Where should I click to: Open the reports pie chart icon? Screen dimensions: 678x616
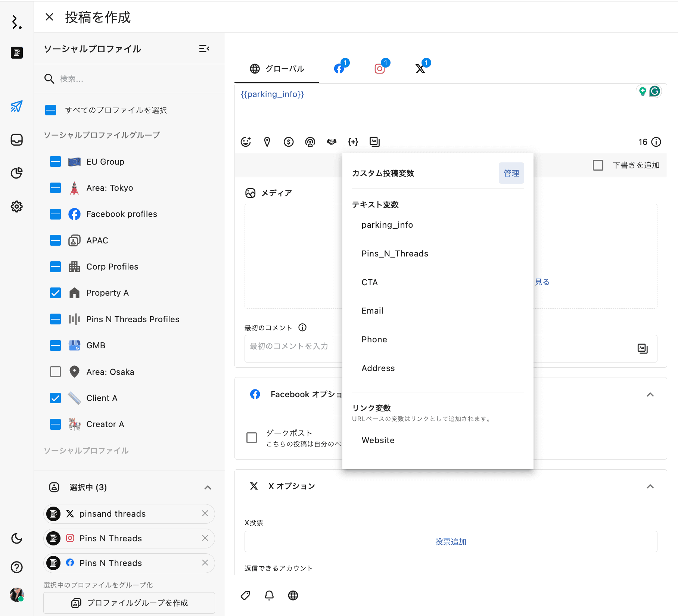pos(17,173)
